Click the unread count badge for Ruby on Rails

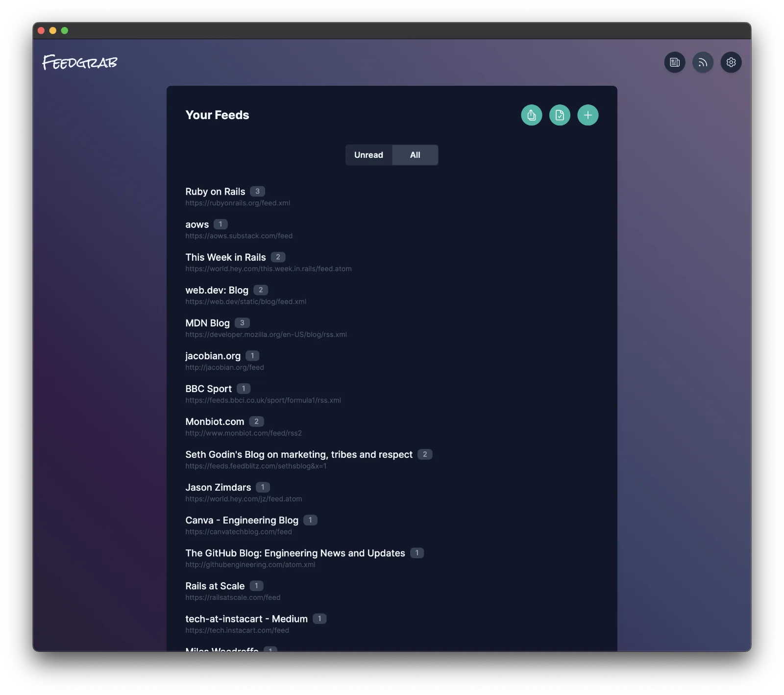(x=257, y=191)
